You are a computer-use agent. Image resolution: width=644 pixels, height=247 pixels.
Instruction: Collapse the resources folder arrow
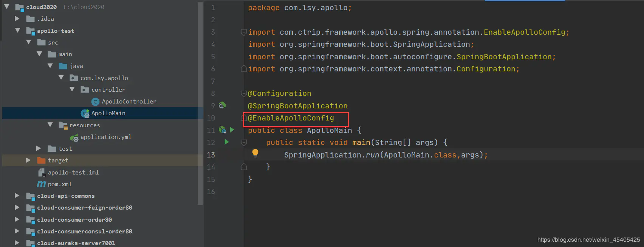(x=50, y=125)
